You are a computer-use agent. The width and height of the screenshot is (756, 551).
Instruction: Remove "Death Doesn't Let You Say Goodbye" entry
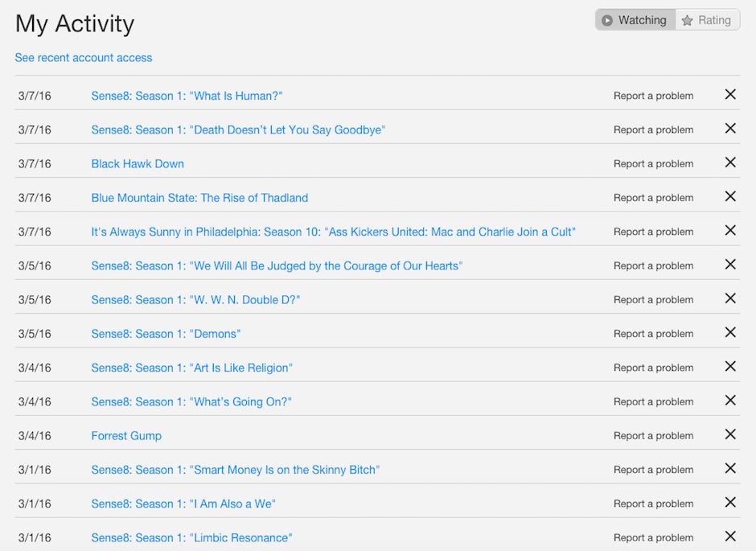[730, 129]
